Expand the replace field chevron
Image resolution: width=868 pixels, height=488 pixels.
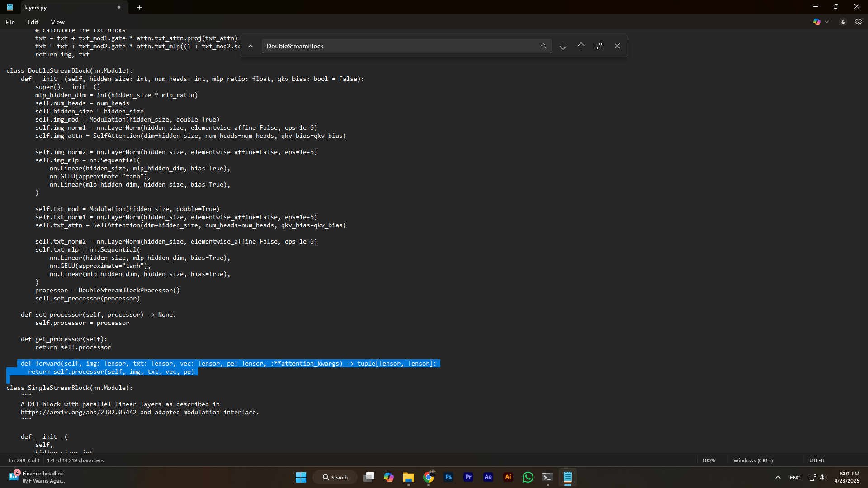[250, 46]
